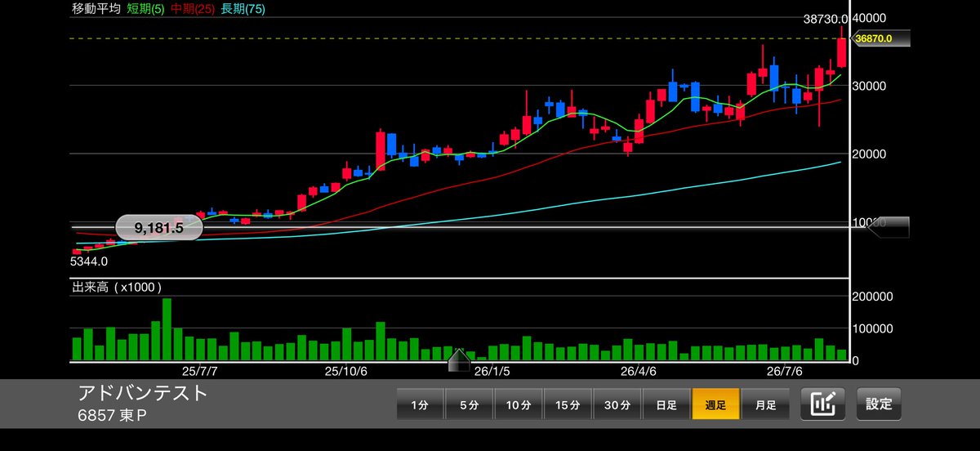Select the 15分 interval button
The height and width of the screenshot is (451, 980).
(568, 404)
